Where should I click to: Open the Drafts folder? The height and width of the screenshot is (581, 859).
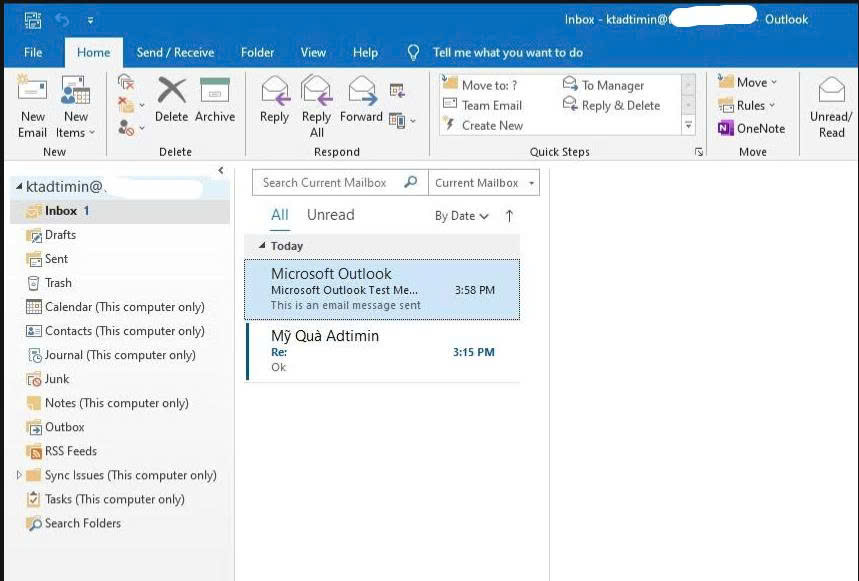point(60,235)
